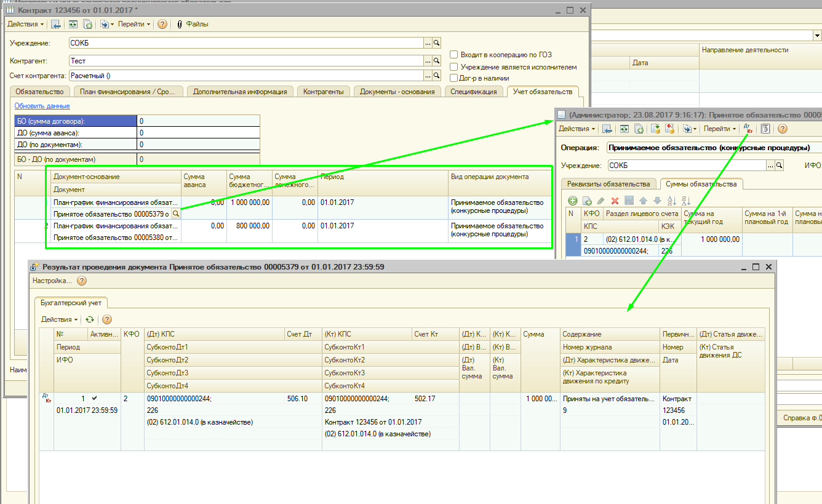Viewport: 822px width, 504px height.
Task: Open magnifier on Принятое обязательство 00005379 row
Action: [x=175, y=214]
